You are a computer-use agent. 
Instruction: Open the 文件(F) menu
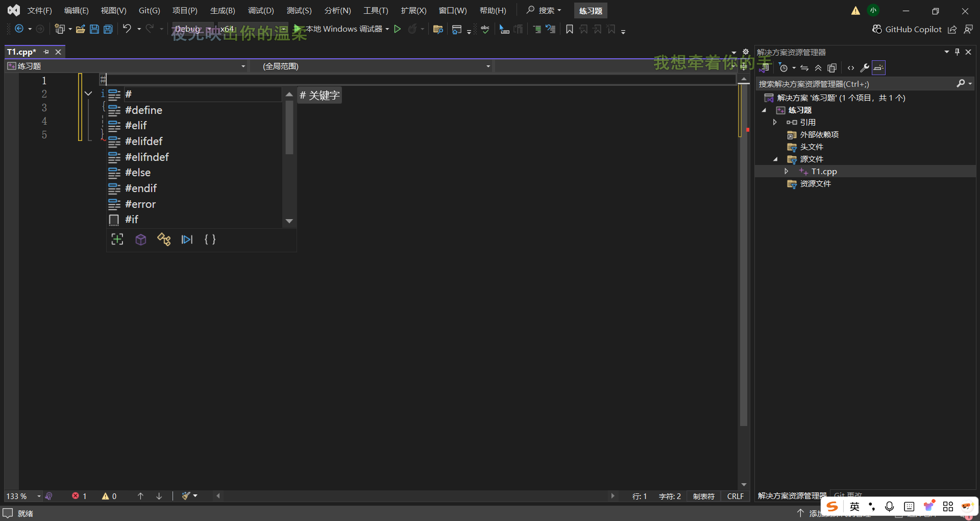pos(40,11)
